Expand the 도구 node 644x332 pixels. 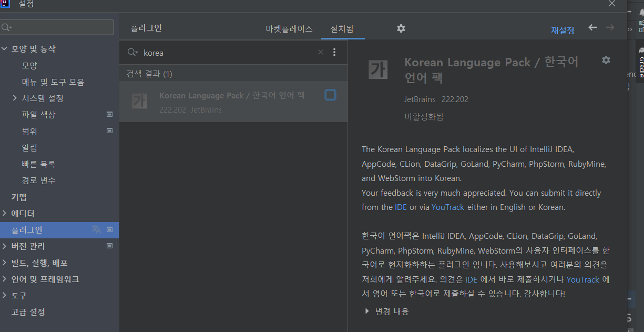(4, 296)
